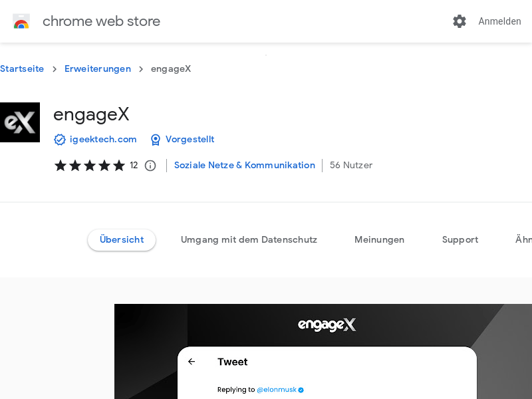Viewport: 532px width, 399px height.
Task: Click Anmelden to sign in
Action: pyautogui.click(x=499, y=21)
